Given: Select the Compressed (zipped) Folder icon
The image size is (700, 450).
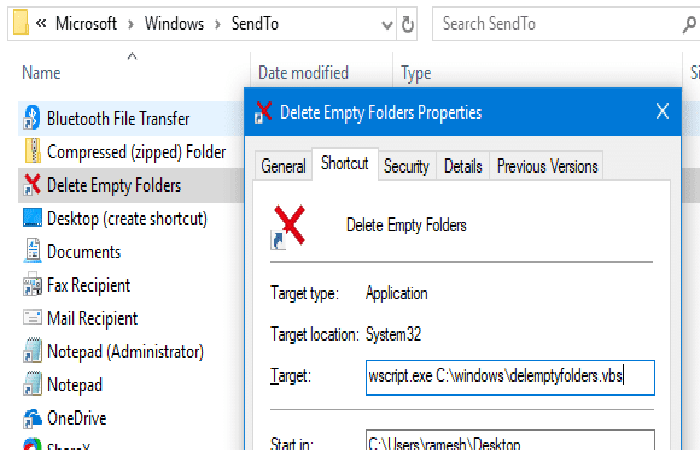Looking at the screenshot, I should click(33, 151).
